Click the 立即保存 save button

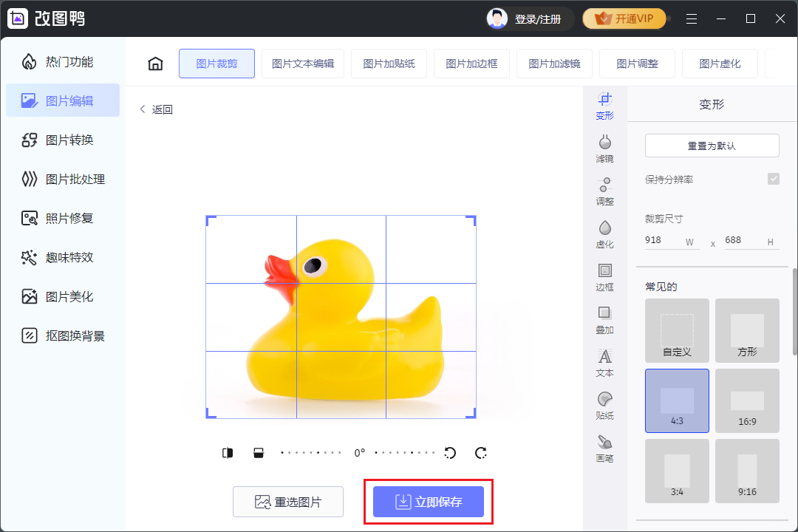click(428, 502)
